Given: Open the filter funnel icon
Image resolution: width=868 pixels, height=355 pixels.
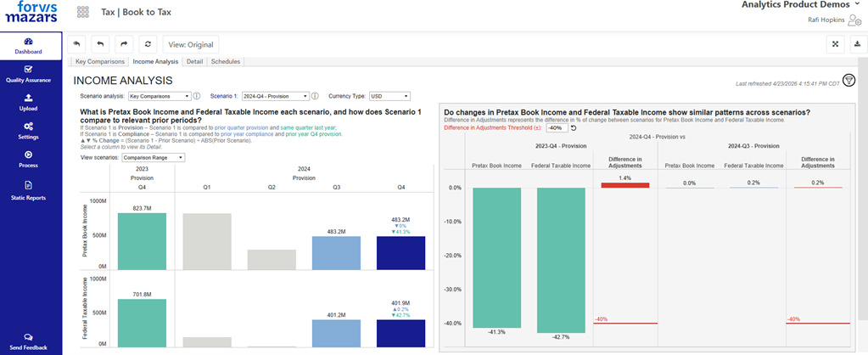Looking at the screenshot, I should click(x=848, y=81).
